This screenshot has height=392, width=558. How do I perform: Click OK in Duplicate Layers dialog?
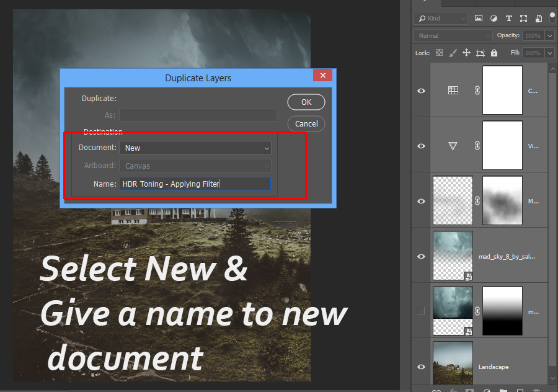[306, 102]
